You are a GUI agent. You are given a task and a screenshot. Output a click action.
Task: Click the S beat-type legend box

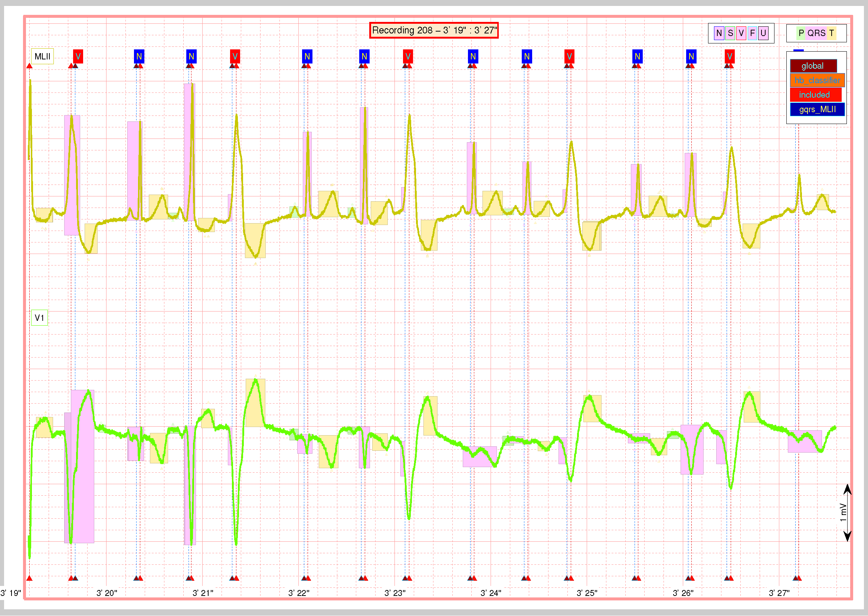(730, 33)
